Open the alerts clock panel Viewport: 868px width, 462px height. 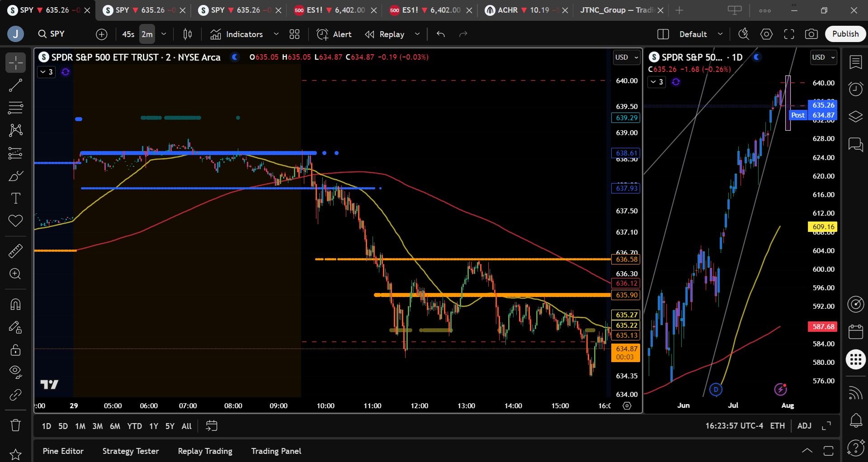855,89
